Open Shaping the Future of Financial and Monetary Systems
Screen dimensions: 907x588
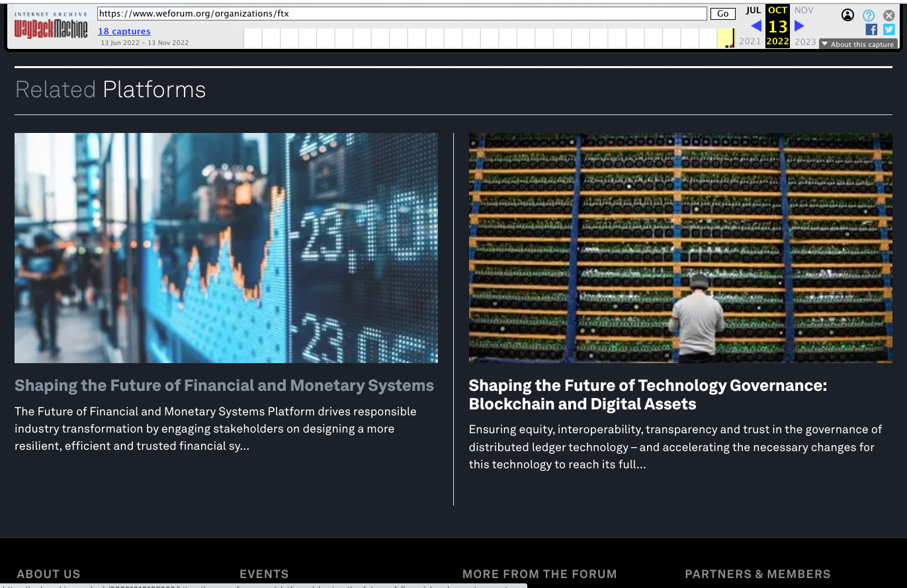point(224,386)
